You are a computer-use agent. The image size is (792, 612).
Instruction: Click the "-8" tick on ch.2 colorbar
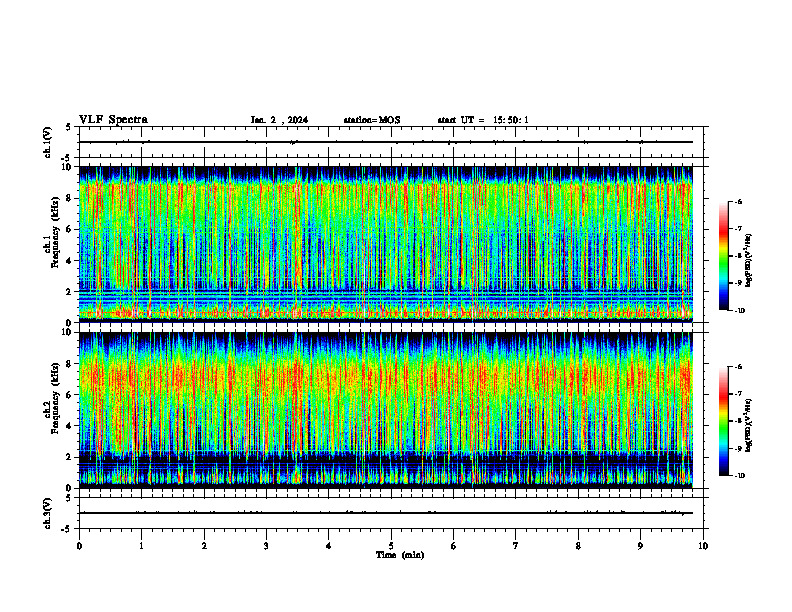[738, 421]
